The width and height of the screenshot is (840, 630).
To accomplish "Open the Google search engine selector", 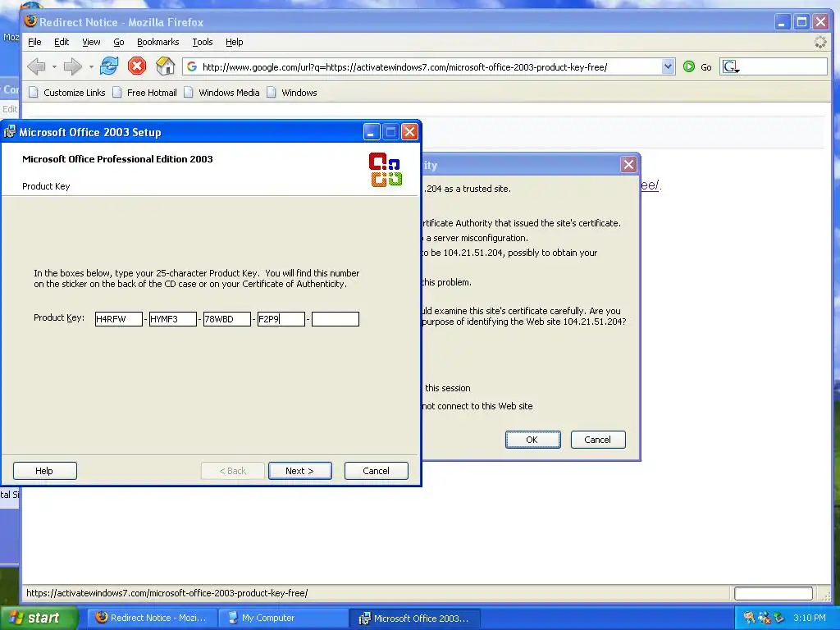I will pyautogui.click(x=731, y=67).
